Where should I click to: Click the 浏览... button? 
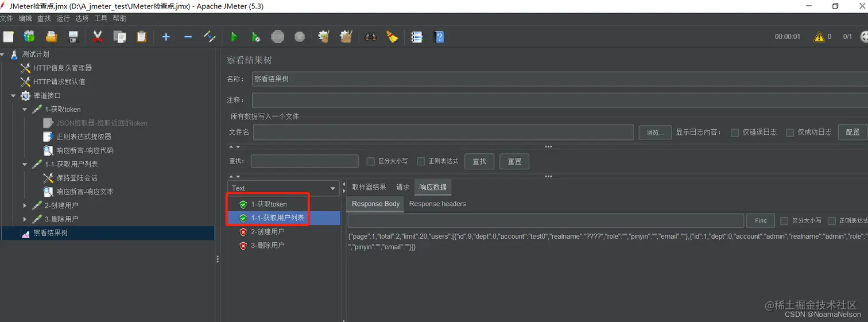coord(655,133)
